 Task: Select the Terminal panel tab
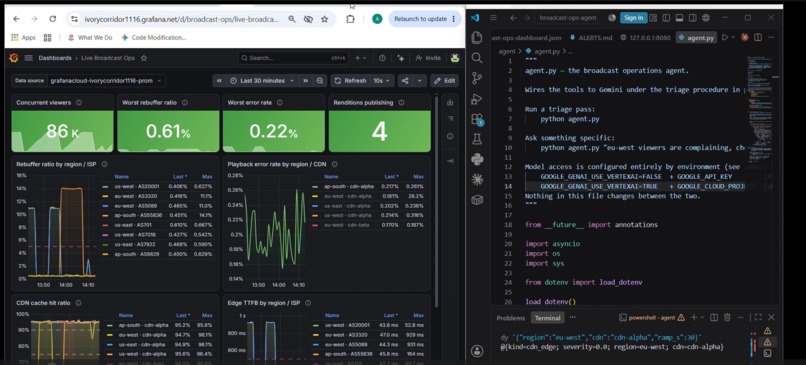point(547,318)
